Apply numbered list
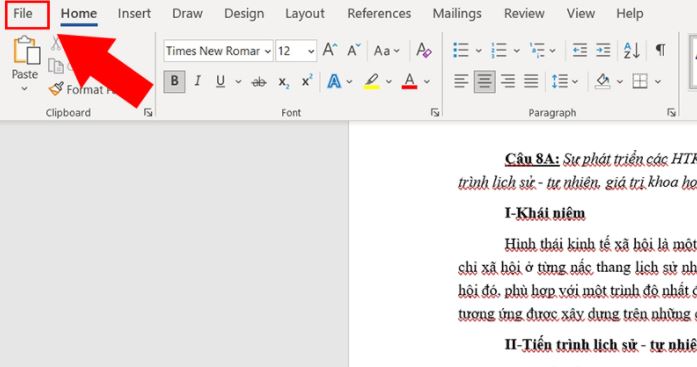 point(499,50)
